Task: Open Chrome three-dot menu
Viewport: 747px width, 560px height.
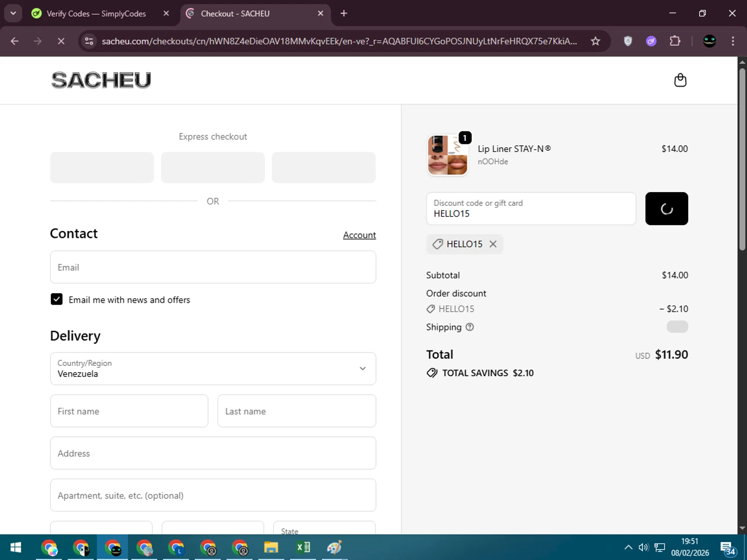Action: (x=733, y=41)
